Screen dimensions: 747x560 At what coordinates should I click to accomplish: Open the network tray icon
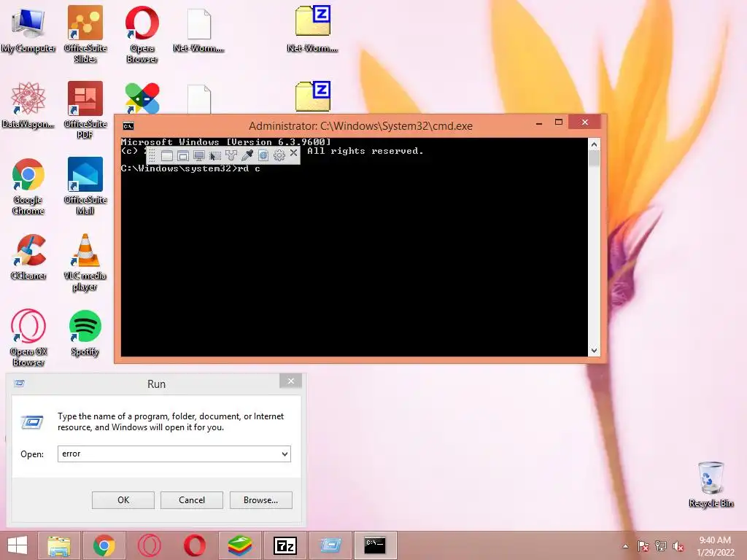661,546
